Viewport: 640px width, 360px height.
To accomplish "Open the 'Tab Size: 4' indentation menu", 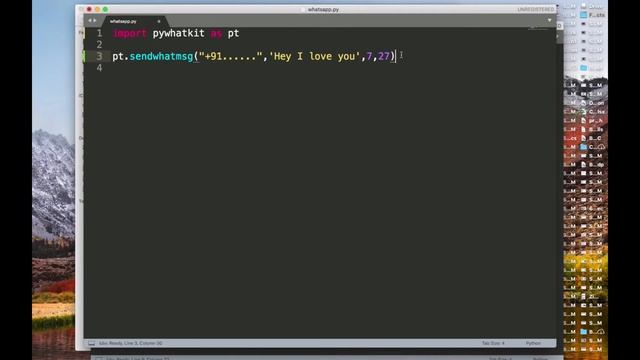I will pos(493,343).
